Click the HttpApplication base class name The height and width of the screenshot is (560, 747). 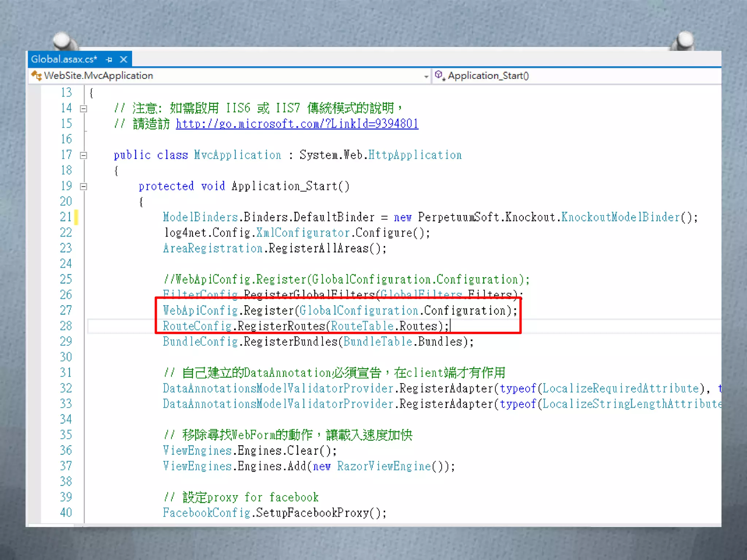tap(415, 155)
